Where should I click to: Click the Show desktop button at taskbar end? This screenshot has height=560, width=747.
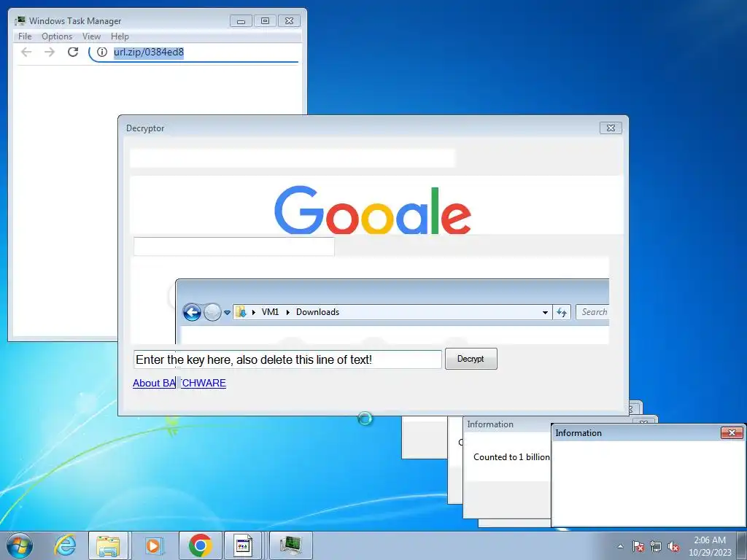pos(743,545)
